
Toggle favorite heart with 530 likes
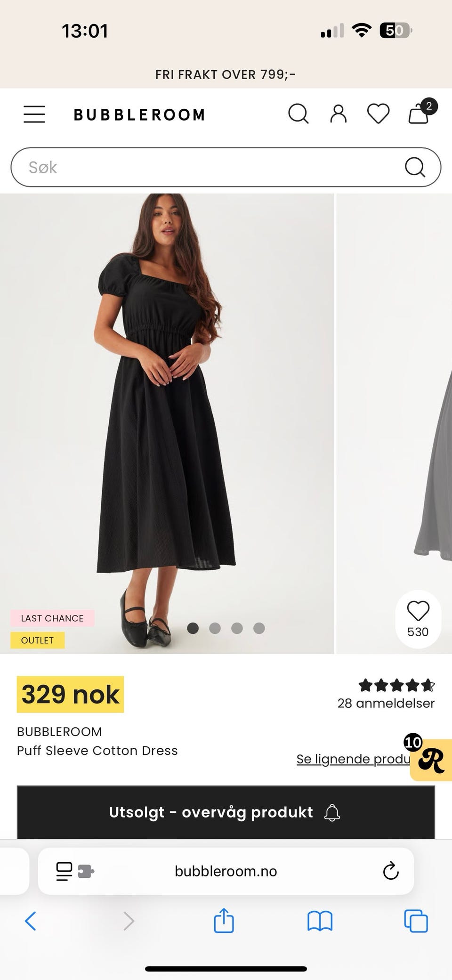418,619
